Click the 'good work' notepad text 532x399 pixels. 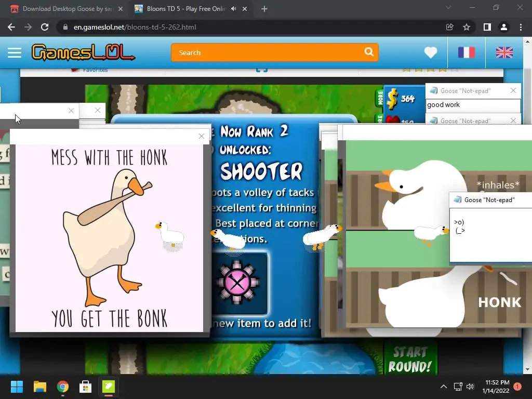pos(444,105)
